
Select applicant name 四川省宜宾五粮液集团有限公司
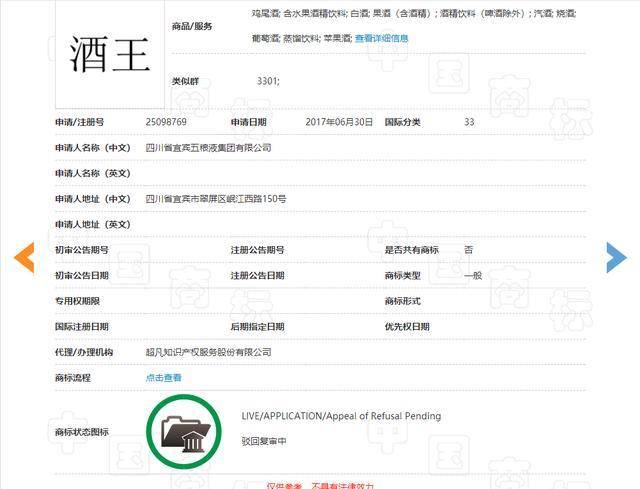(209, 148)
